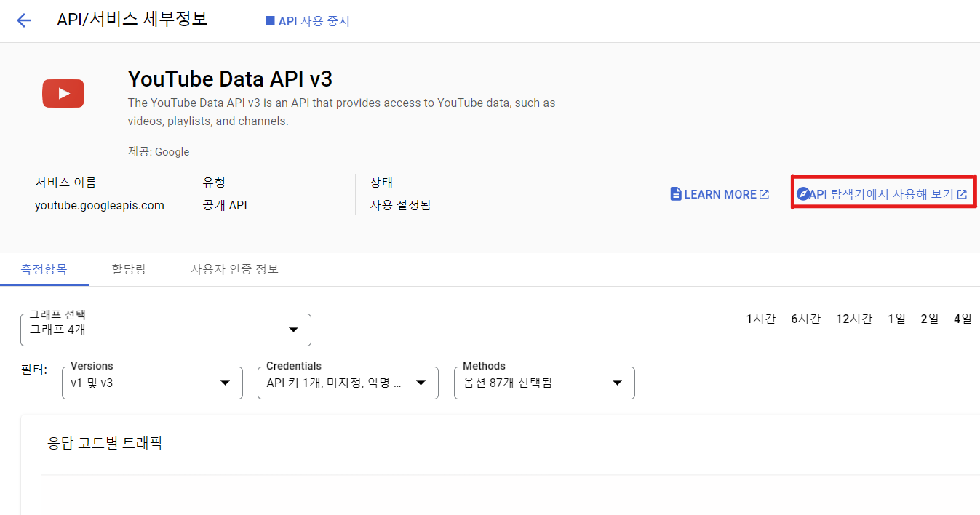Click the 응답 코드별 트래픽 heading

click(x=105, y=442)
